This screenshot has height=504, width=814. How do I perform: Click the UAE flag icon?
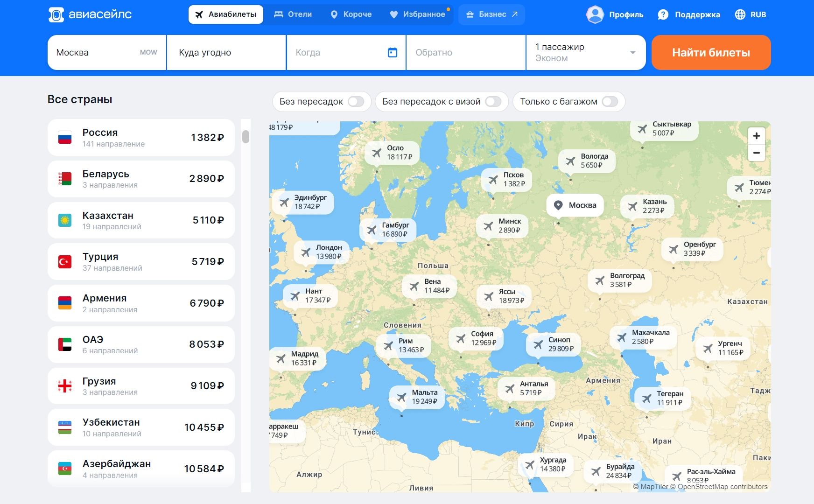65,344
